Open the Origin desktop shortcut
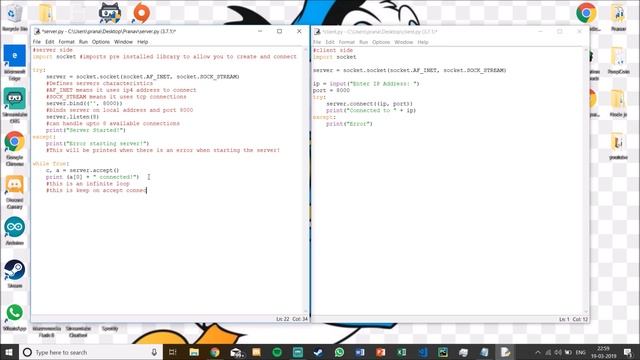This screenshot has height=360, width=640. point(142,13)
